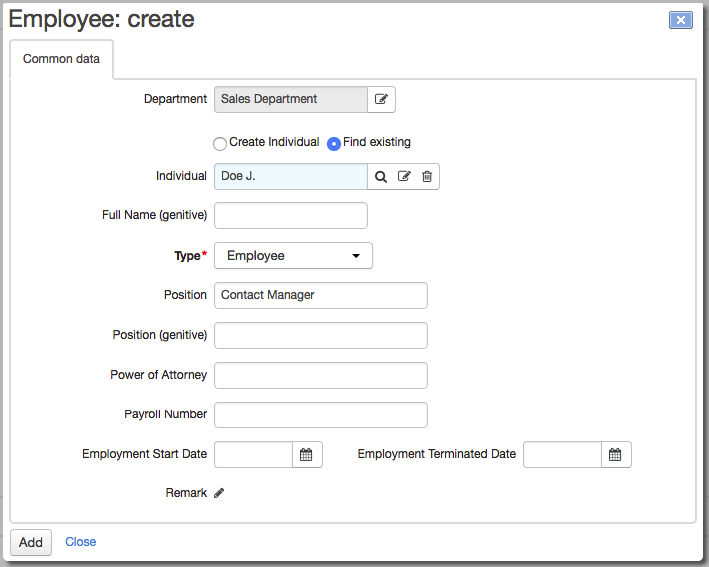Image resolution: width=709 pixels, height=567 pixels.
Task: Click the Close link
Action: (x=80, y=542)
